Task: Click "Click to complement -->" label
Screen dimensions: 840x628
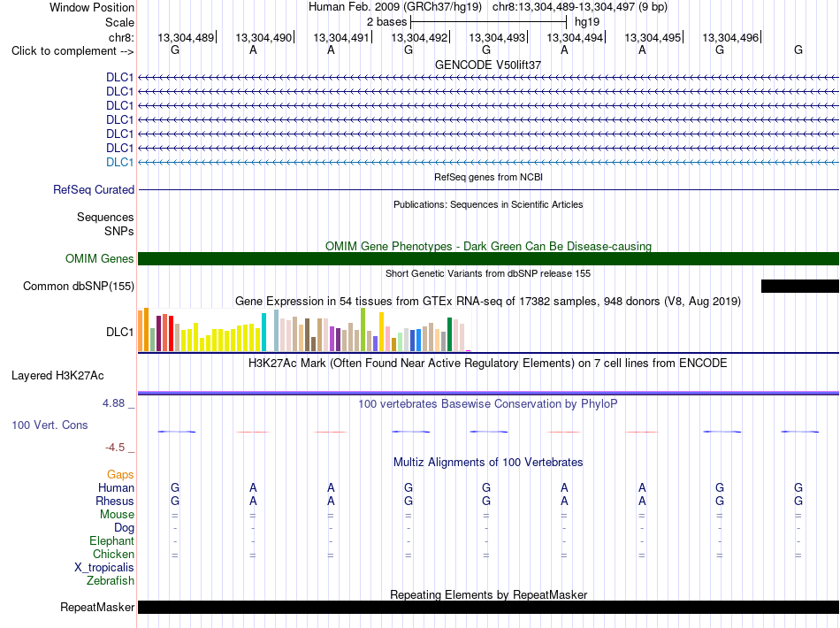Action: click(x=73, y=51)
